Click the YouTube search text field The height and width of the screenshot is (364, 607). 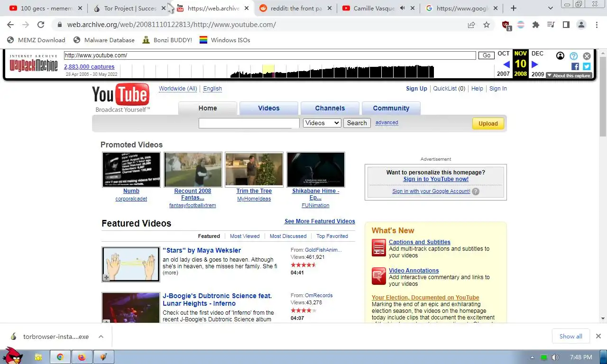click(249, 123)
